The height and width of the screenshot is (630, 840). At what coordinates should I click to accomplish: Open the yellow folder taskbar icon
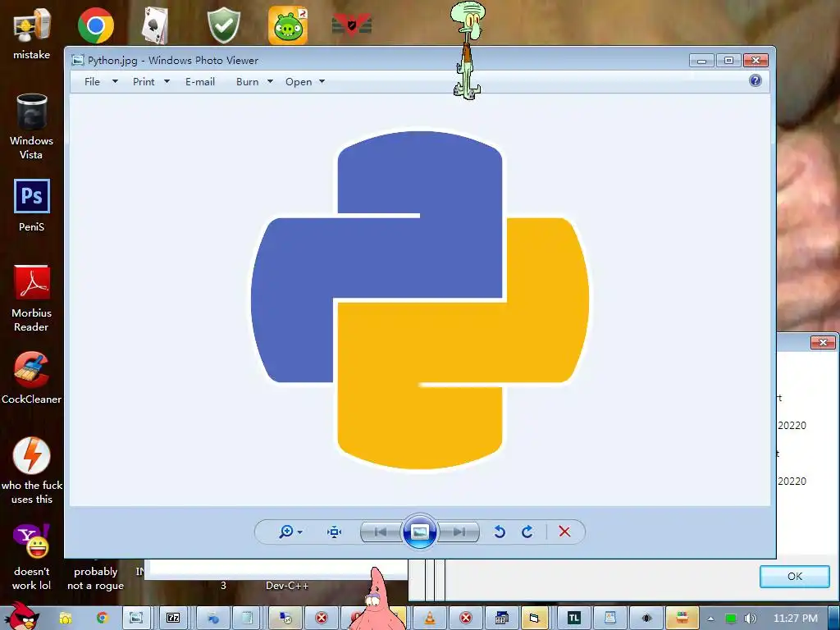(x=66, y=619)
